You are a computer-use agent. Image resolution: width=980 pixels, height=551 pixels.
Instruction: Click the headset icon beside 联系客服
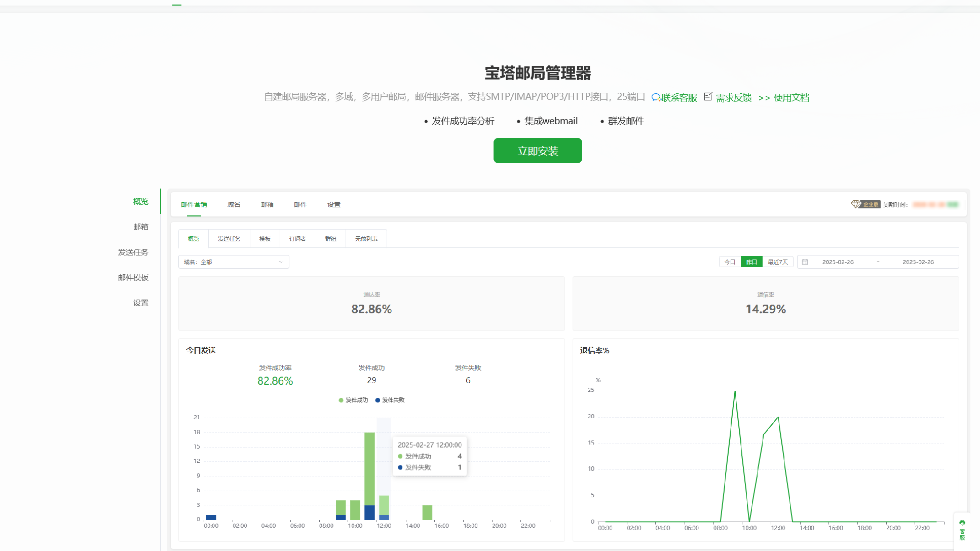656,97
